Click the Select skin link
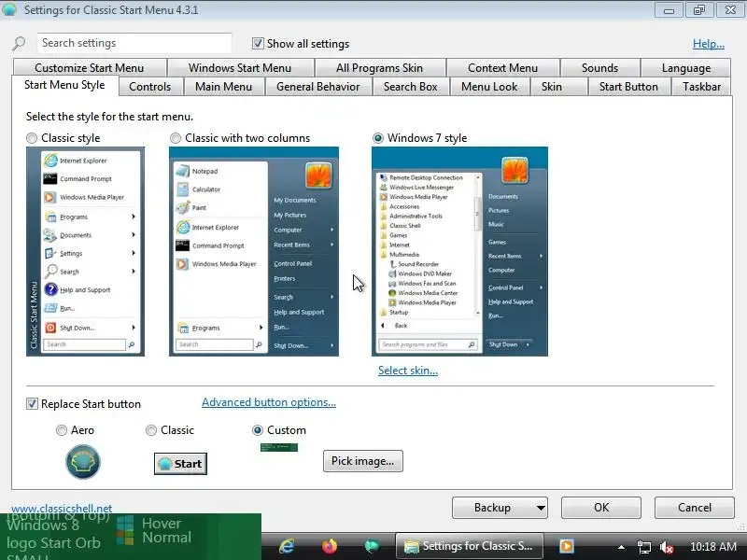Viewport: 747px width, 560px height. pyautogui.click(x=408, y=371)
